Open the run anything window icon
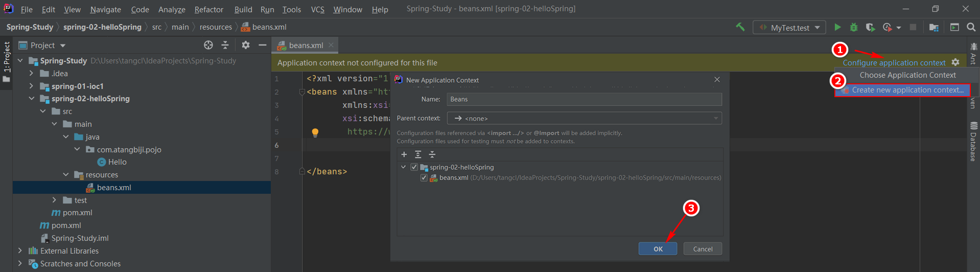This screenshot has width=980, height=272. coord(954,27)
